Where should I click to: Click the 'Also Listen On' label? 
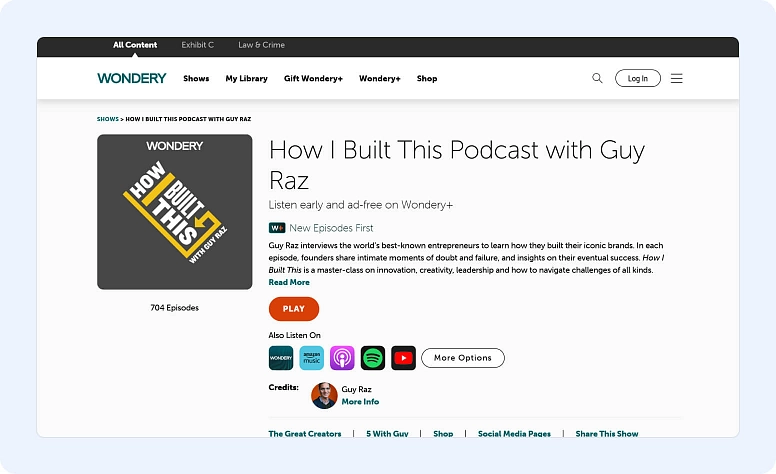coord(294,335)
